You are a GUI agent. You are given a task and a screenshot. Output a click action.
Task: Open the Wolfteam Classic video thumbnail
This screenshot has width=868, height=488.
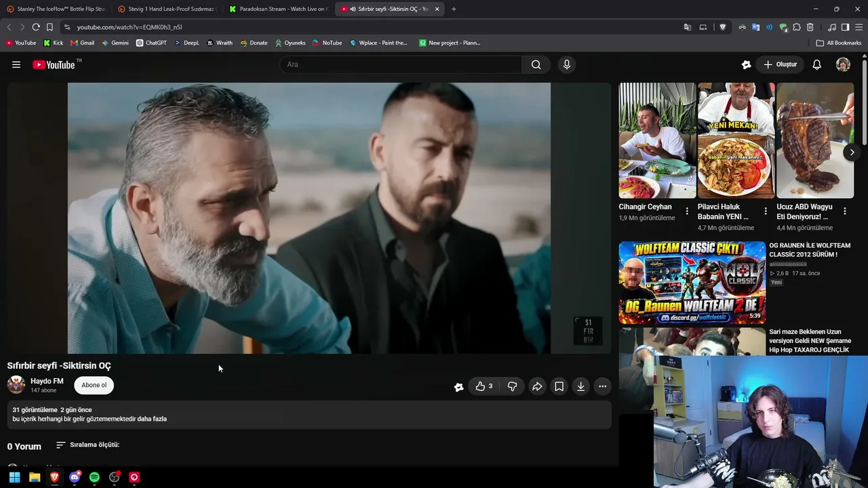[692, 283]
